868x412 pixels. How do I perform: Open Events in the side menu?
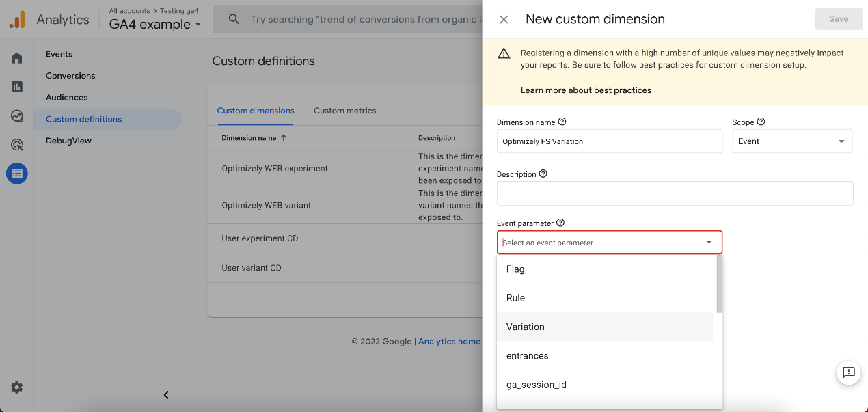point(59,54)
